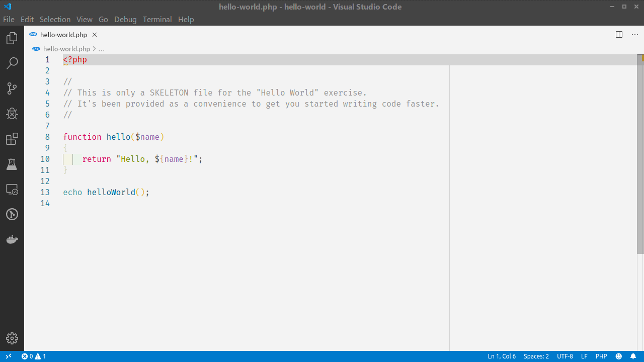Click the Docker whale icon
The width and height of the screenshot is (644, 362).
tap(12, 239)
